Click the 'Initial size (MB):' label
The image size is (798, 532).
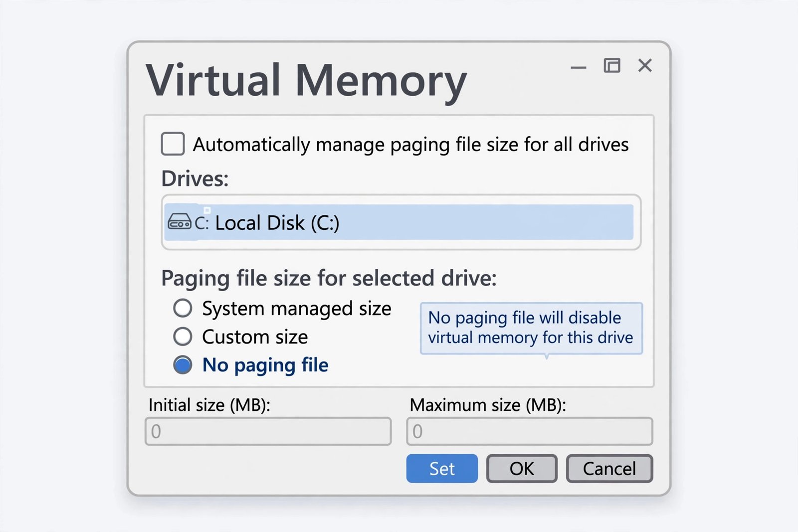pyautogui.click(x=209, y=405)
